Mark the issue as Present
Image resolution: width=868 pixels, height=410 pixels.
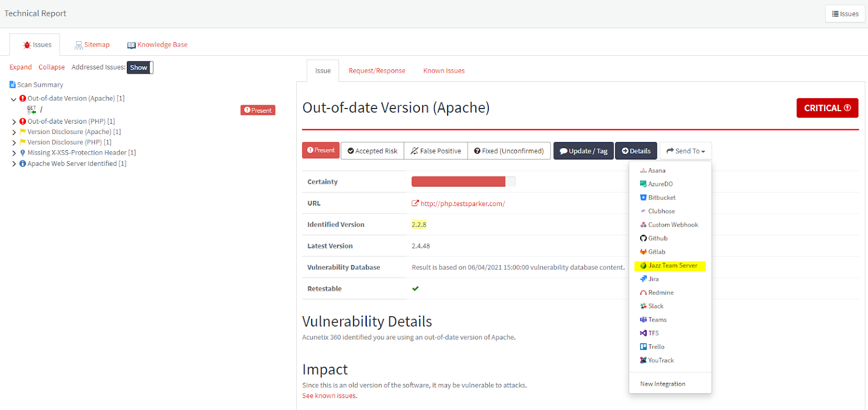[321, 150]
